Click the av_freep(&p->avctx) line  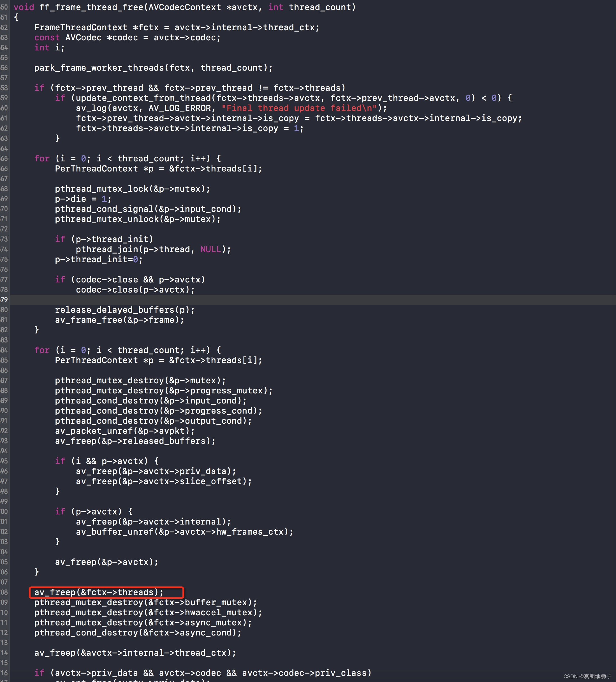coord(106,562)
